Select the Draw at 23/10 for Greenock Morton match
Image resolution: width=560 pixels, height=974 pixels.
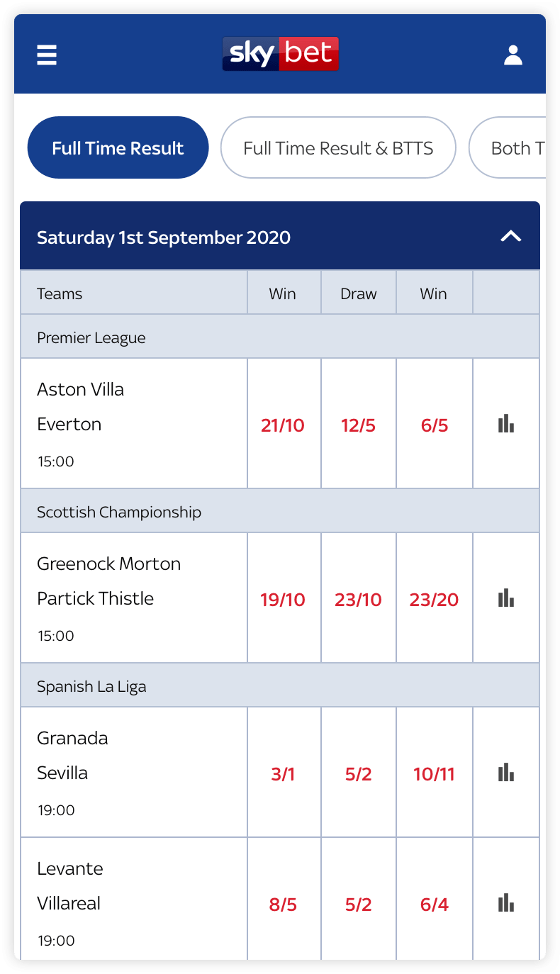click(x=358, y=599)
